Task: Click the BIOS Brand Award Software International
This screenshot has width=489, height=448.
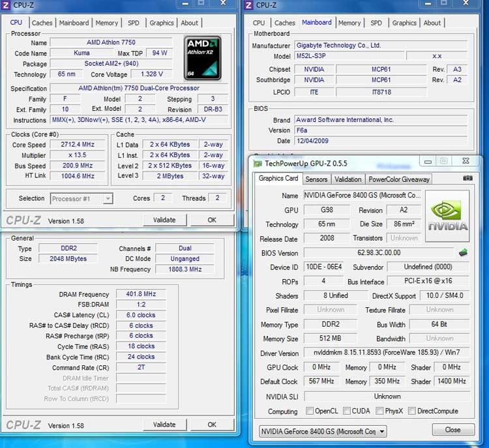Action: coord(381,120)
